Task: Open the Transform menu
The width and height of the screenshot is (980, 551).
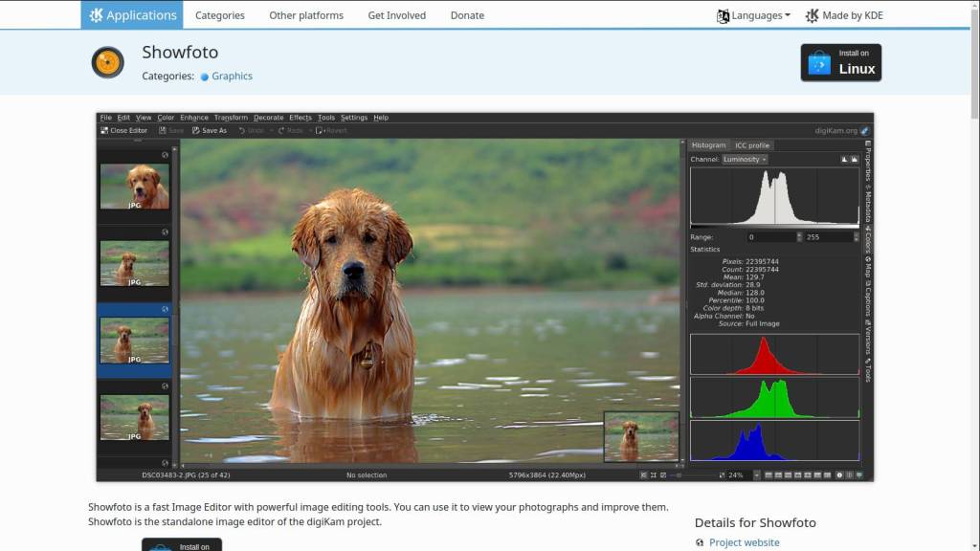Action: 231,118
